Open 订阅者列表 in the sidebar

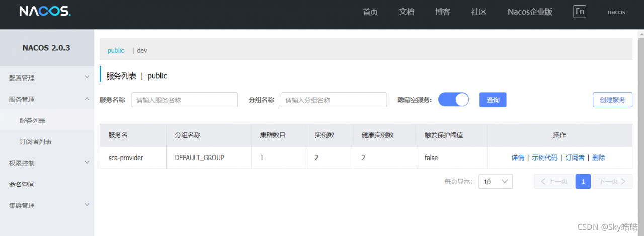36,142
